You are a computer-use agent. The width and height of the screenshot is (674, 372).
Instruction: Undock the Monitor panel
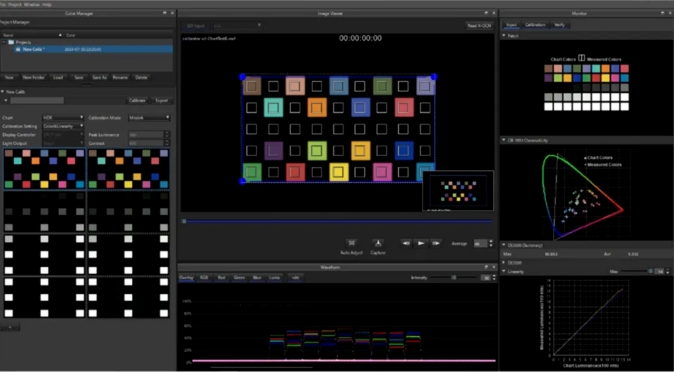tap(662, 13)
